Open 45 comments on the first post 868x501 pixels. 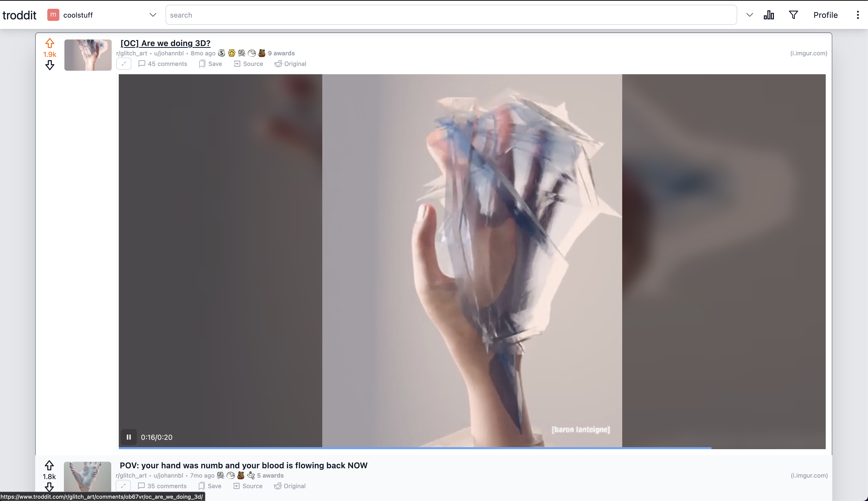(x=162, y=64)
